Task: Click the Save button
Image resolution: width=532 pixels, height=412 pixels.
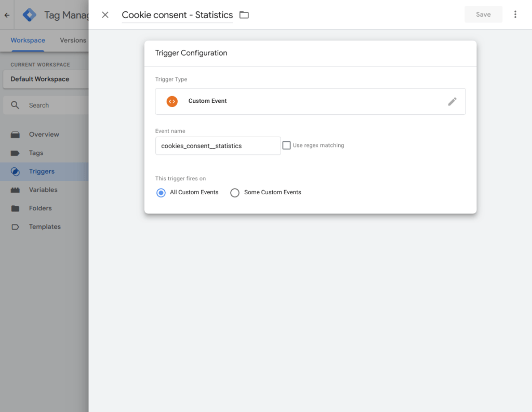Action: pyautogui.click(x=483, y=15)
